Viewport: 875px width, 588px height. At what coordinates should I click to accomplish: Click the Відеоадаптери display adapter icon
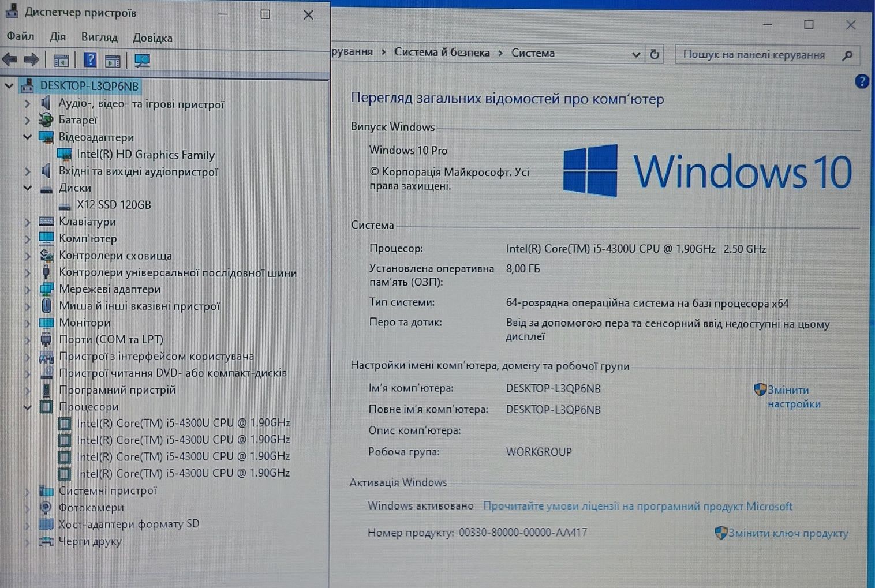tap(46, 137)
